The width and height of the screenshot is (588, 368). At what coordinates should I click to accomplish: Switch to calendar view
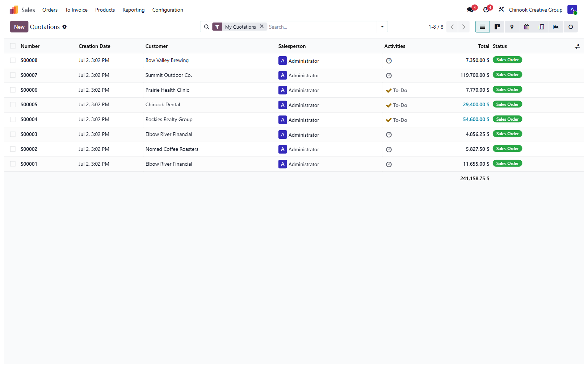tap(527, 27)
